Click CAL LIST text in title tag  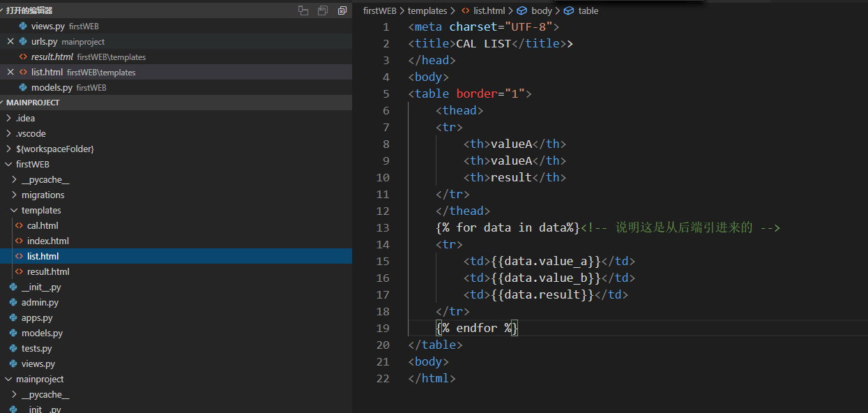tap(483, 43)
